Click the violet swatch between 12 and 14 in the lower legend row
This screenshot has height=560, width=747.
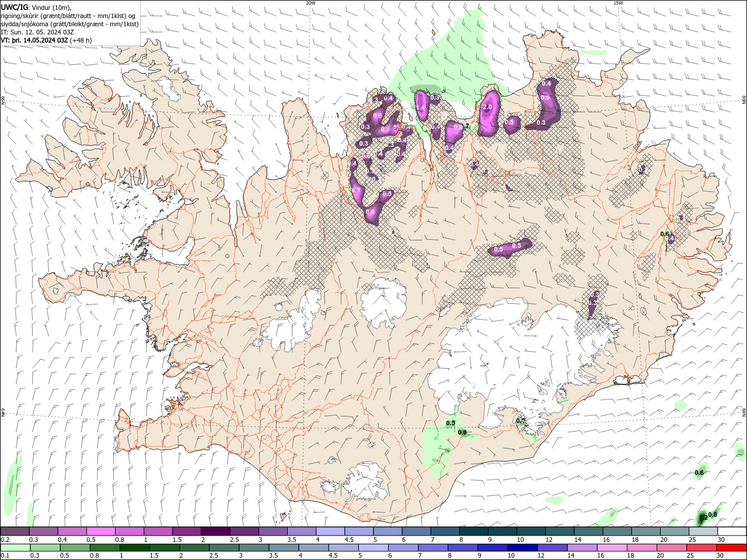click(551, 548)
